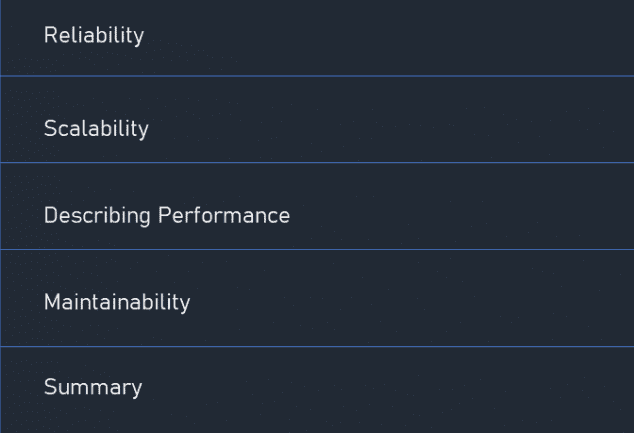Show the Maintainability topic
Viewport: 634px width, 433px height.
(x=317, y=298)
